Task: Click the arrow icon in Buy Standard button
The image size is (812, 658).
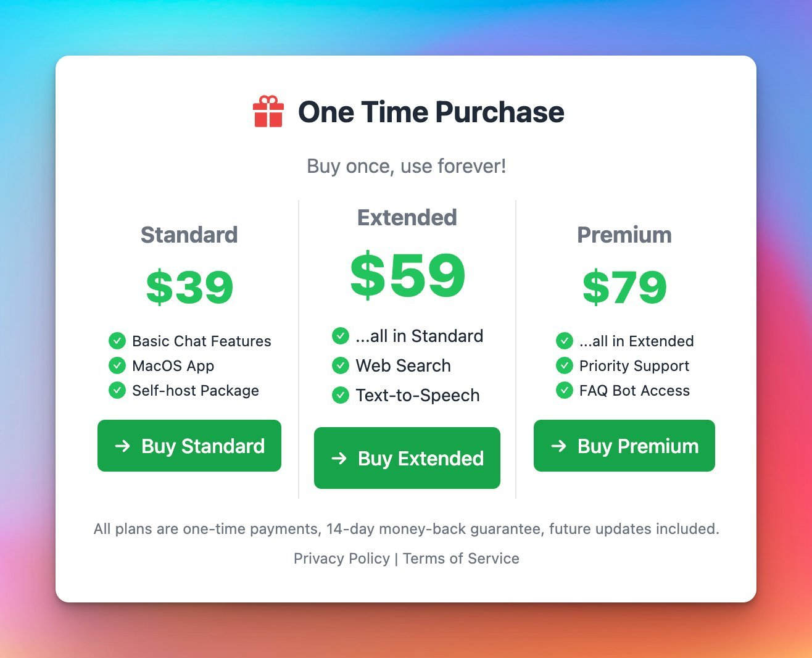Action: pos(123,446)
